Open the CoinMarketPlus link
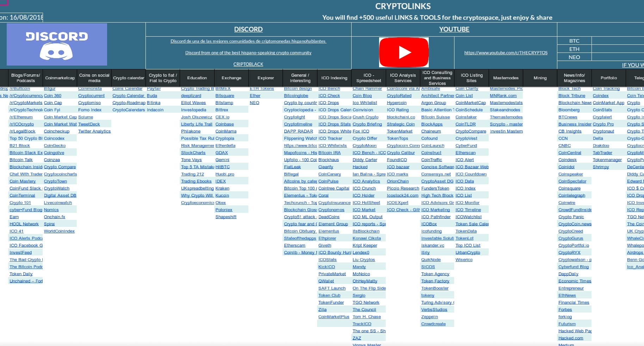The image size is (644, 346). point(334,317)
